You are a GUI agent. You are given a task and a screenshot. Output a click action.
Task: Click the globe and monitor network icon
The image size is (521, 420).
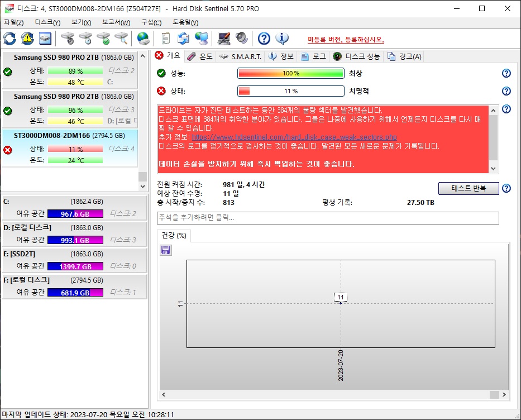202,39
